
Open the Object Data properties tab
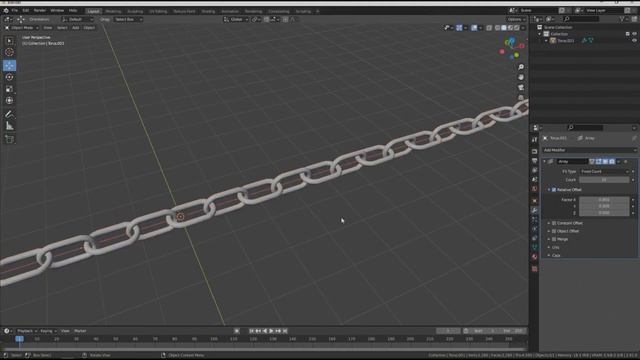pyautogui.click(x=535, y=247)
